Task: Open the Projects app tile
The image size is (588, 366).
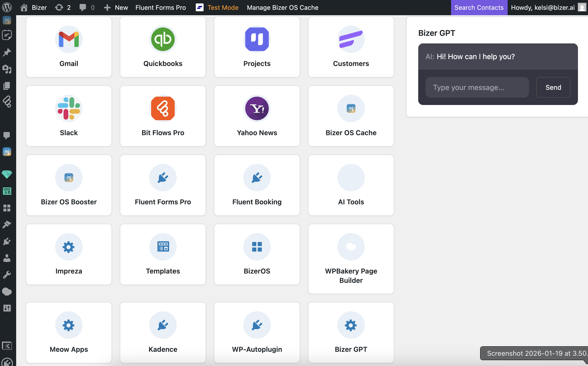Action: pyautogui.click(x=257, y=47)
